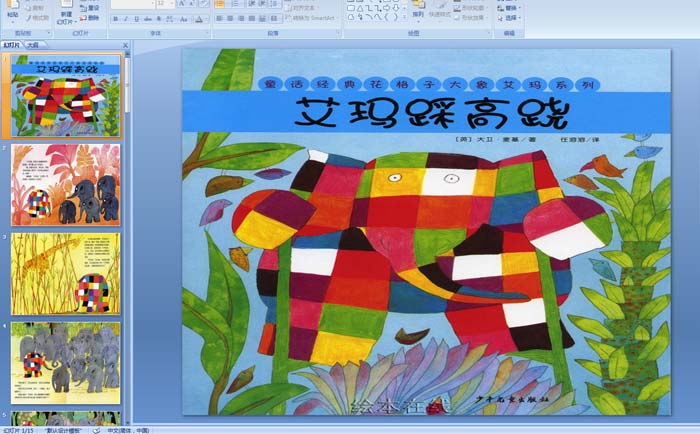Open Arrange (排列) dropdown
Image resolution: width=700 pixels, height=434 pixels.
click(418, 10)
